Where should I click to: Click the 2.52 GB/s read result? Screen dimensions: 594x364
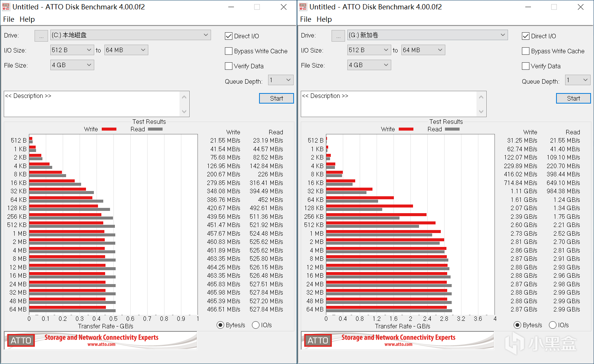(567, 233)
